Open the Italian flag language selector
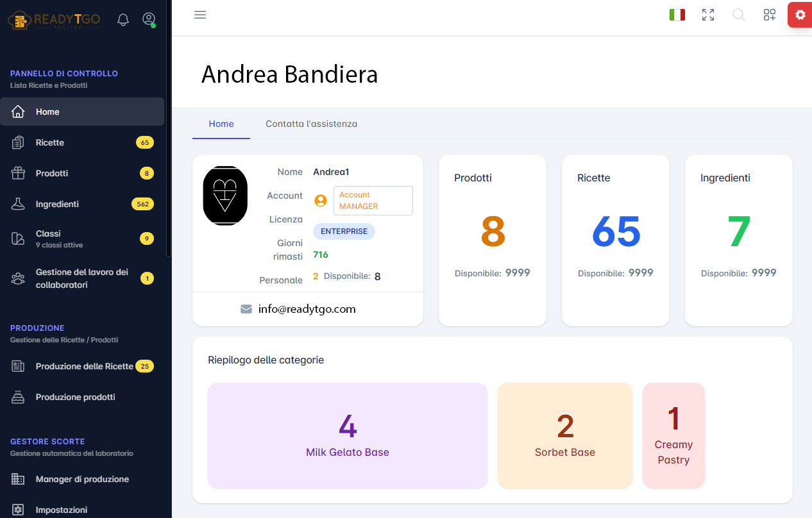This screenshot has width=812, height=518. [677, 15]
